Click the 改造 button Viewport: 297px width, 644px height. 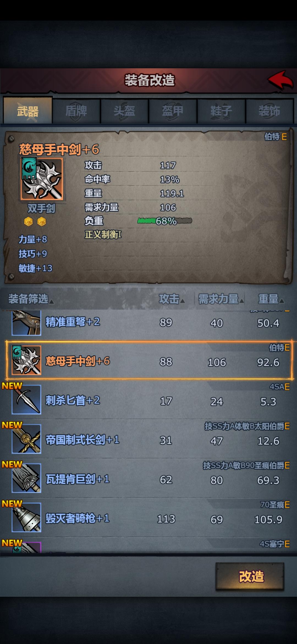(250, 577)
